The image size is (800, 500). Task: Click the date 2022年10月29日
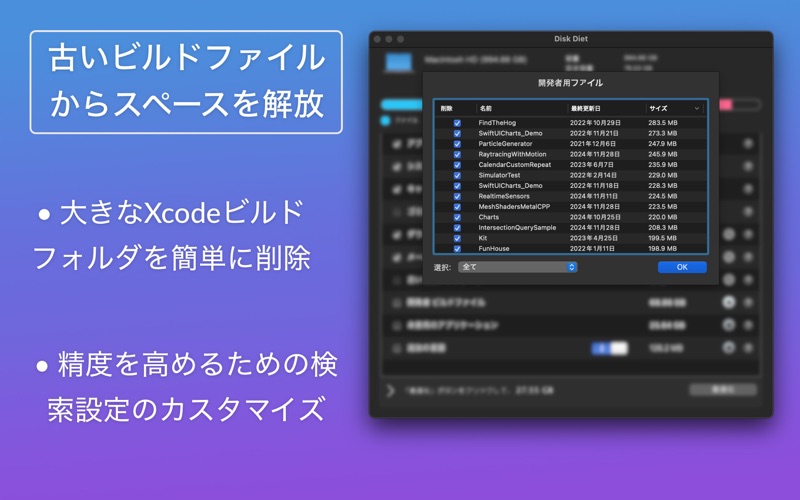595,123
